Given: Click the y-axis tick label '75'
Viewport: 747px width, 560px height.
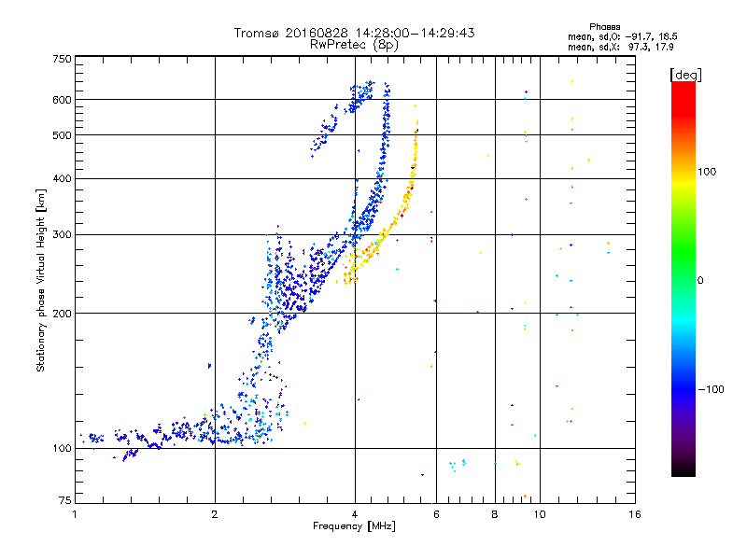Looking at the screenshot, I should coord(65,500).
